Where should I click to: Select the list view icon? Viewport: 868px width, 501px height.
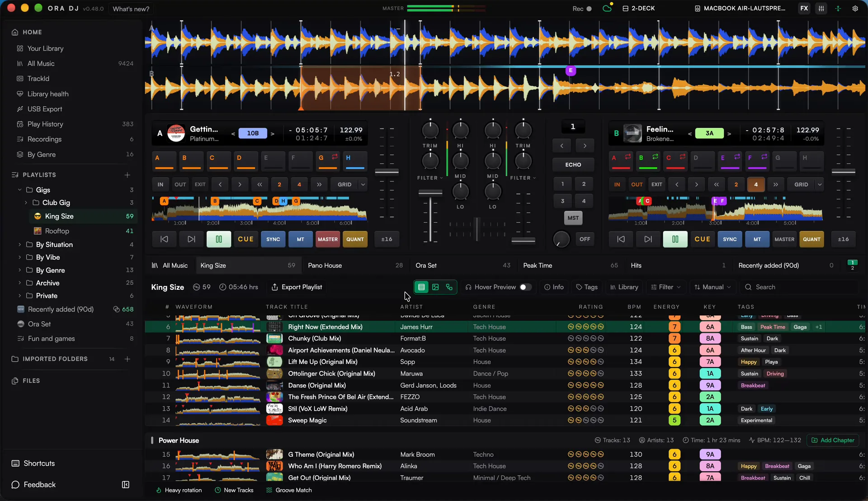(421, 287)
